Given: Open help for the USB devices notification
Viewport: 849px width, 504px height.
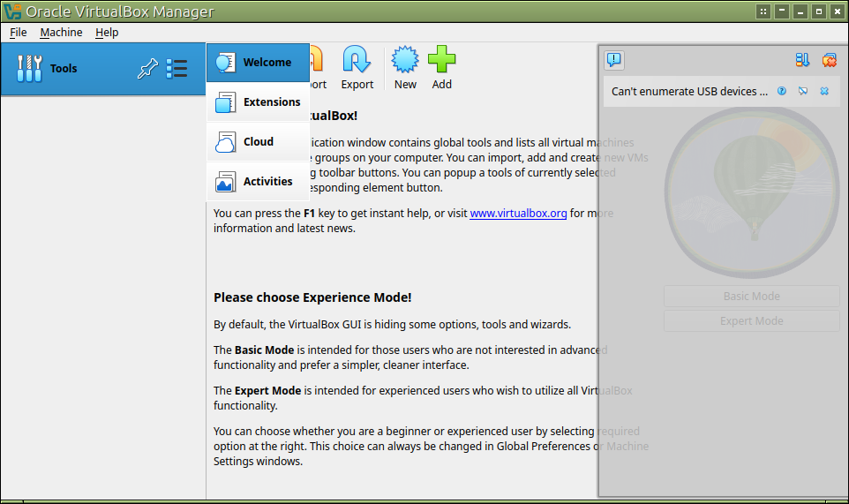Looking at the screenshot, I should pos(782,91).
